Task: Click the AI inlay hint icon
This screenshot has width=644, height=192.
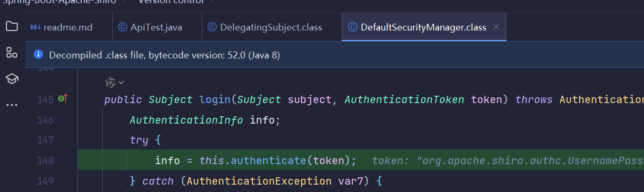Action: (111, 82)
